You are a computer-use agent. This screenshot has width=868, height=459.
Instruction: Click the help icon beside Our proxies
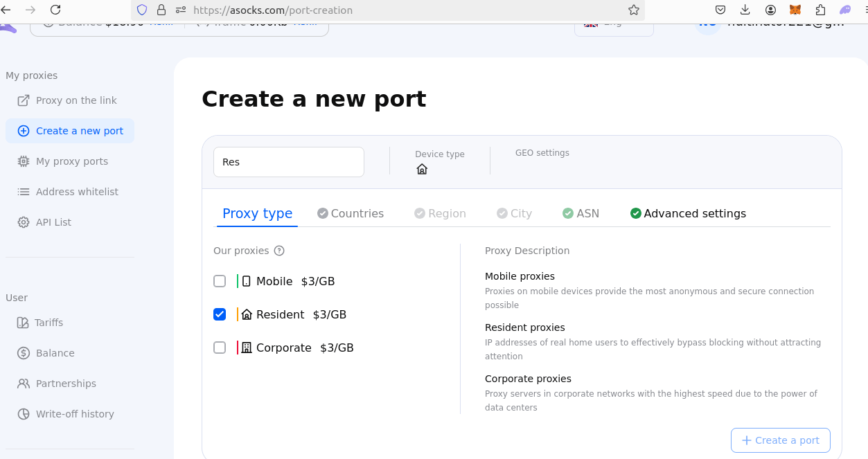pos(279,251)
